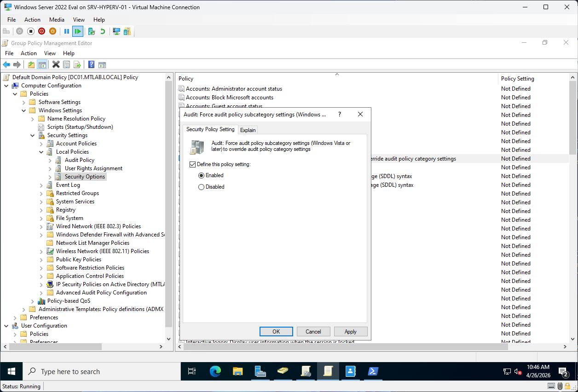Toggle Show/Hide Console Tree icon

[x=42, y=64]
